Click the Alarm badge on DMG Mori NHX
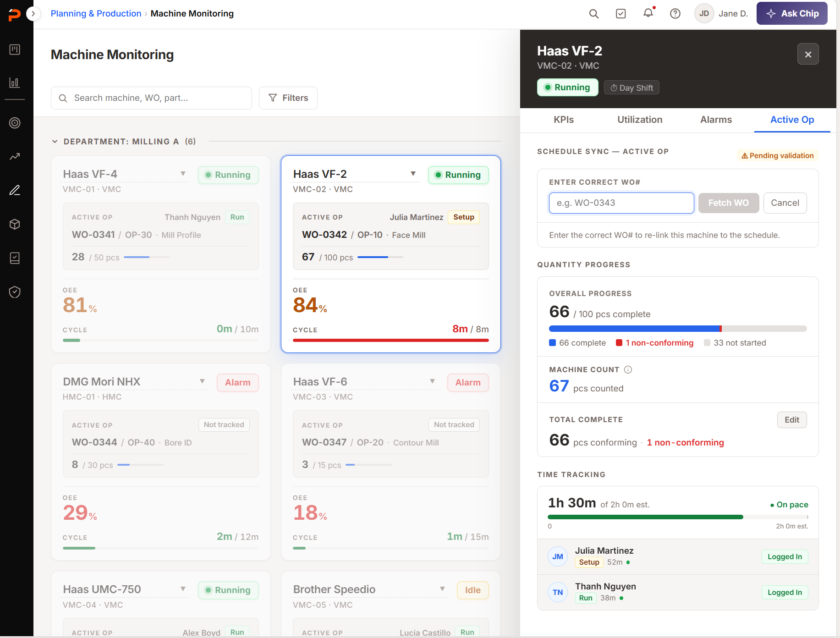 (x=238, y=383)
